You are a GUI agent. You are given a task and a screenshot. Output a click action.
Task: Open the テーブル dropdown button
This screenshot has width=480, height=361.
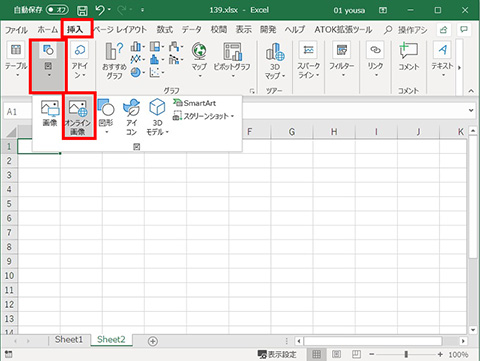coord(16,61)
